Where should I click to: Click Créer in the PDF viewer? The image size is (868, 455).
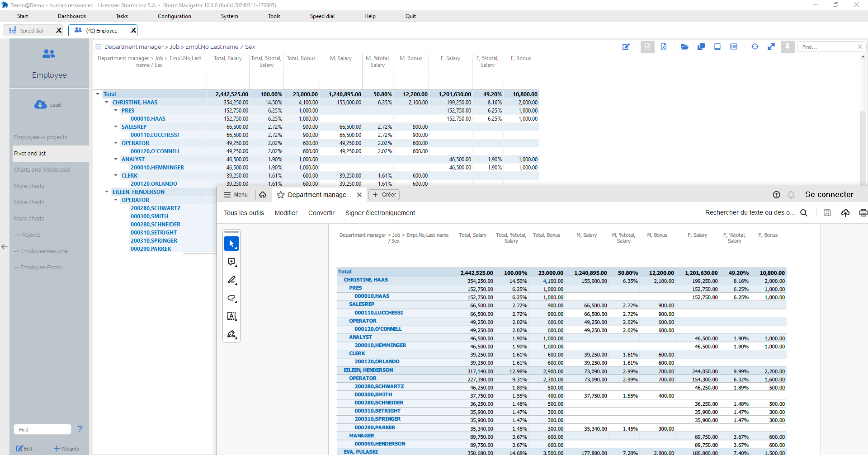coord(384,195)
